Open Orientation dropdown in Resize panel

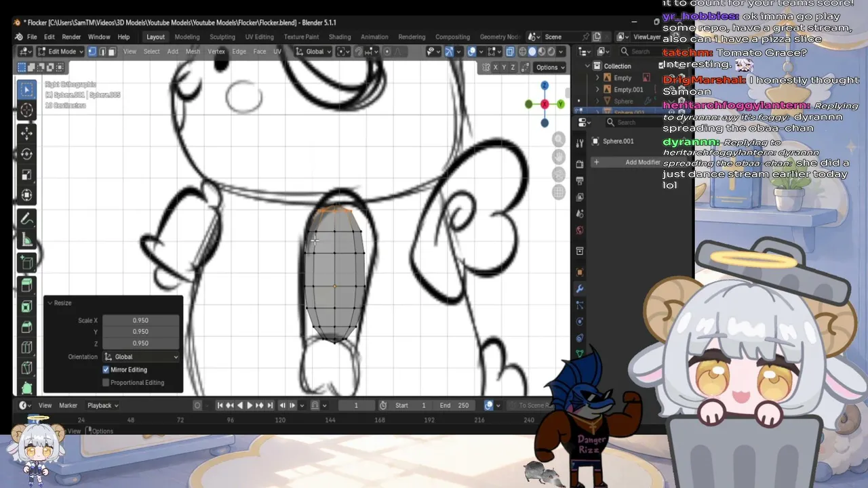click(x=141, y=357)
